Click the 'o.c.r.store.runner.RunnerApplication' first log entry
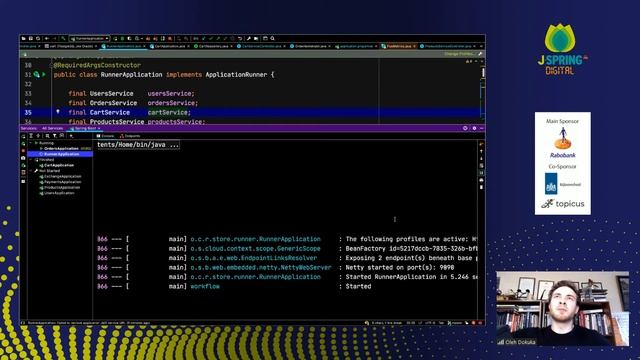The image size is (640, 360). coord(256,239)
